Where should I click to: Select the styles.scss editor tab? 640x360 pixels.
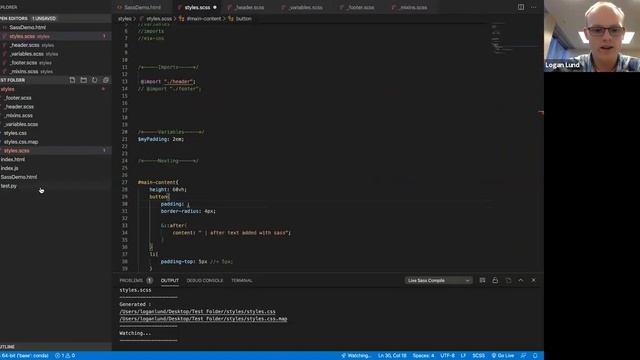(x=197, y=7)
